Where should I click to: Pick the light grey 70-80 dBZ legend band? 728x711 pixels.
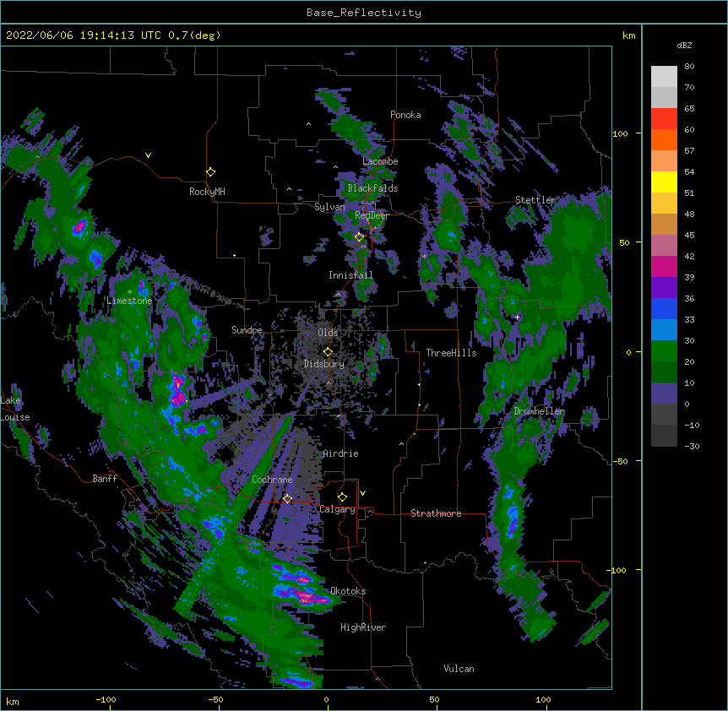(664, 77)
